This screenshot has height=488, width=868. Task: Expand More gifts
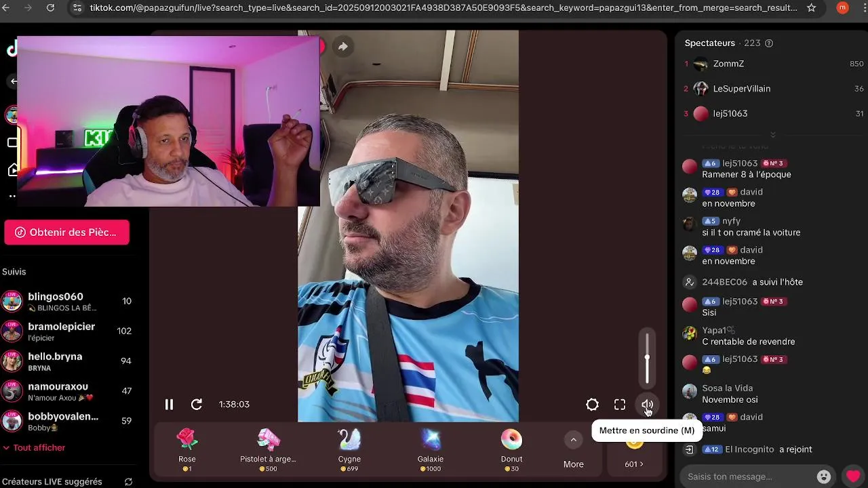coord(574,451)
